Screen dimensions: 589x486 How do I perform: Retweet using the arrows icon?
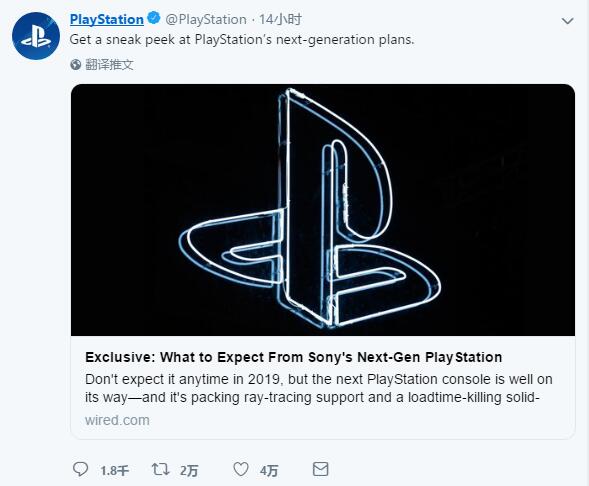tap(160, 469)
